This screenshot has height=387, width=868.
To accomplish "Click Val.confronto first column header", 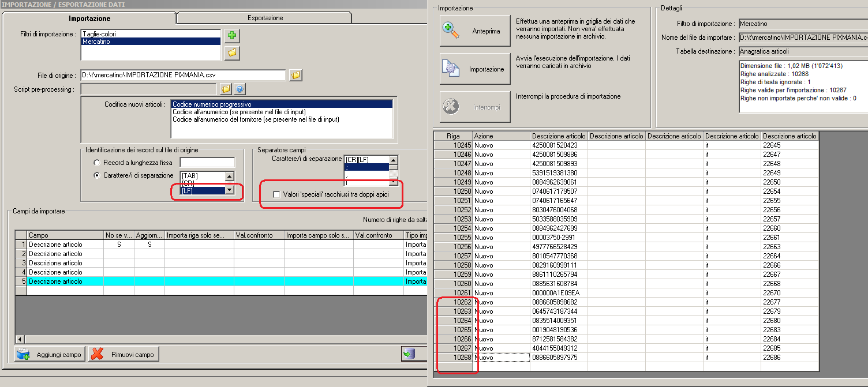I will point(259,235).
